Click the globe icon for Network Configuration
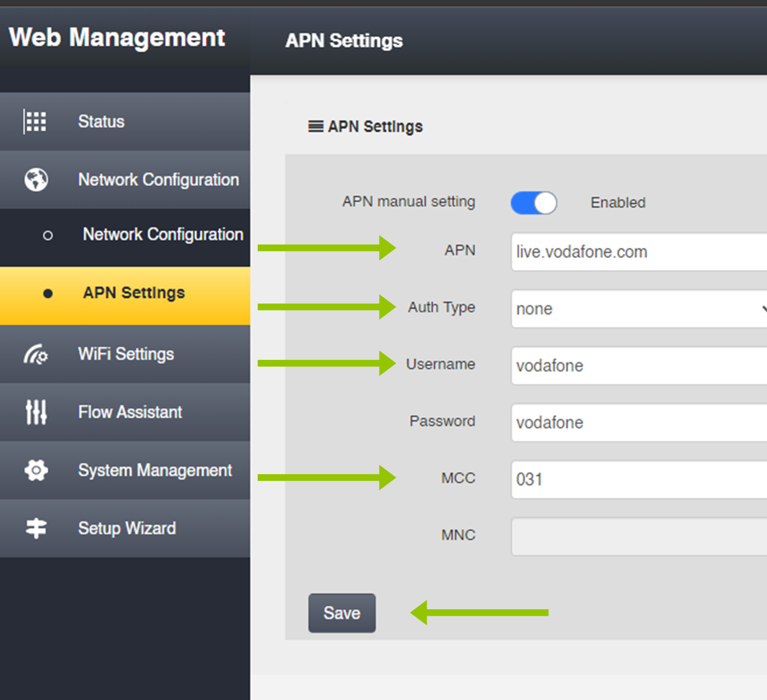The width and height of the screenshot is (767, 700). [x=36, y=179]
